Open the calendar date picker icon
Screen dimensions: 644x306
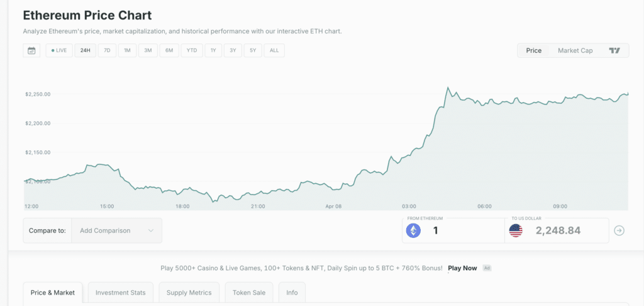(31, 50)
